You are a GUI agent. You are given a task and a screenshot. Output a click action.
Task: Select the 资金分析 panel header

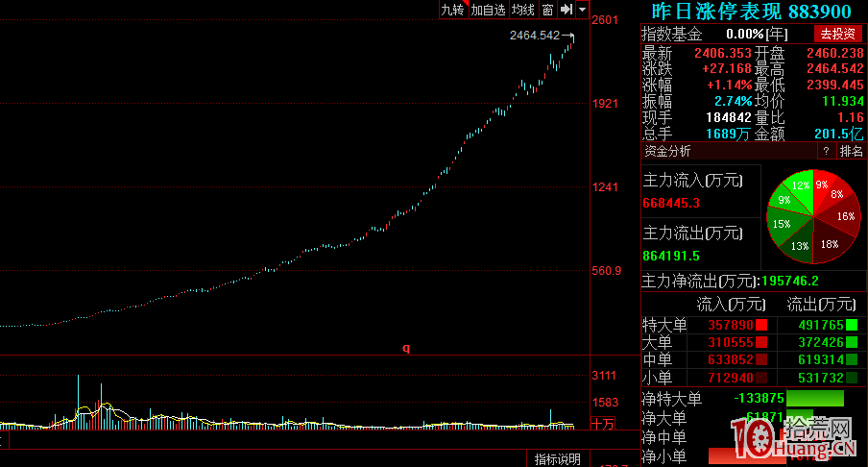(x=667, y=151)
